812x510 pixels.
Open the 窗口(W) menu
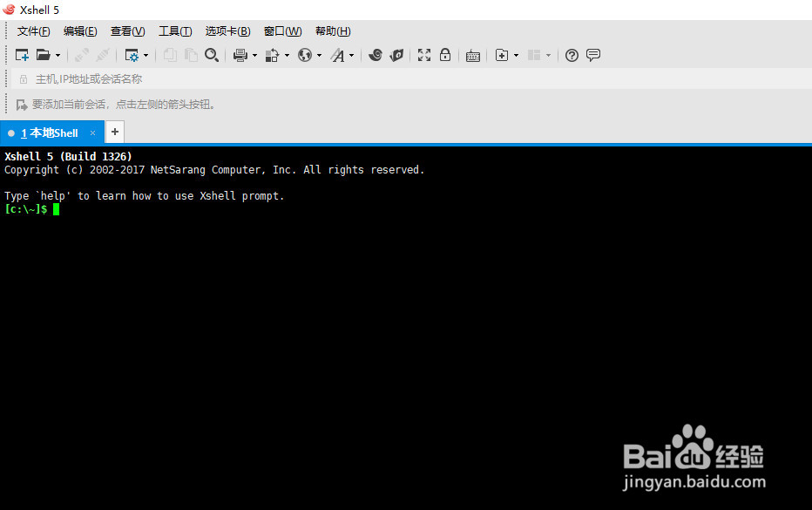pos(283,31)
